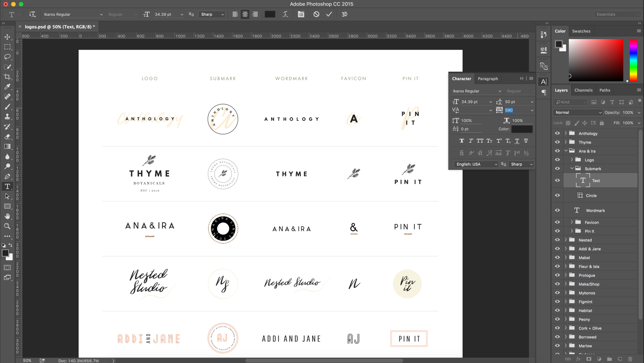This screenshot has width=644, height=363.
Task: Open the Essentials workspace dropdown
Action: (x=617, y=14)
